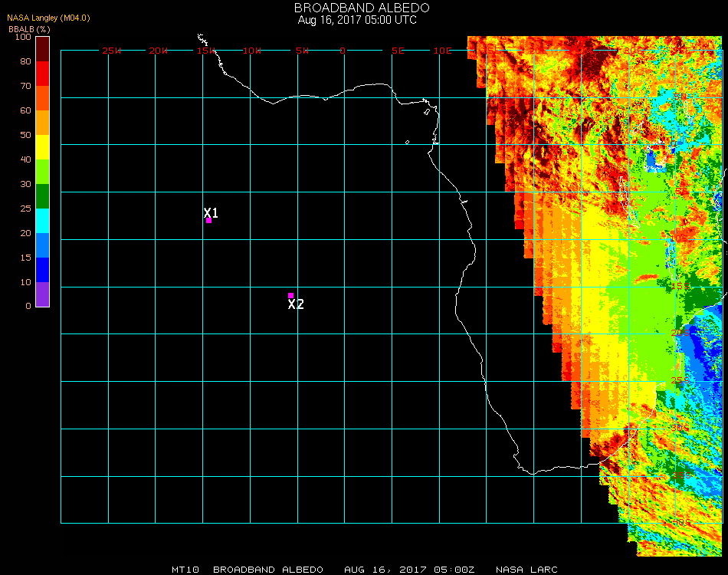
Task: Pick the orange 50-60 colorbar swatch
Action: [x=43, y=123]
